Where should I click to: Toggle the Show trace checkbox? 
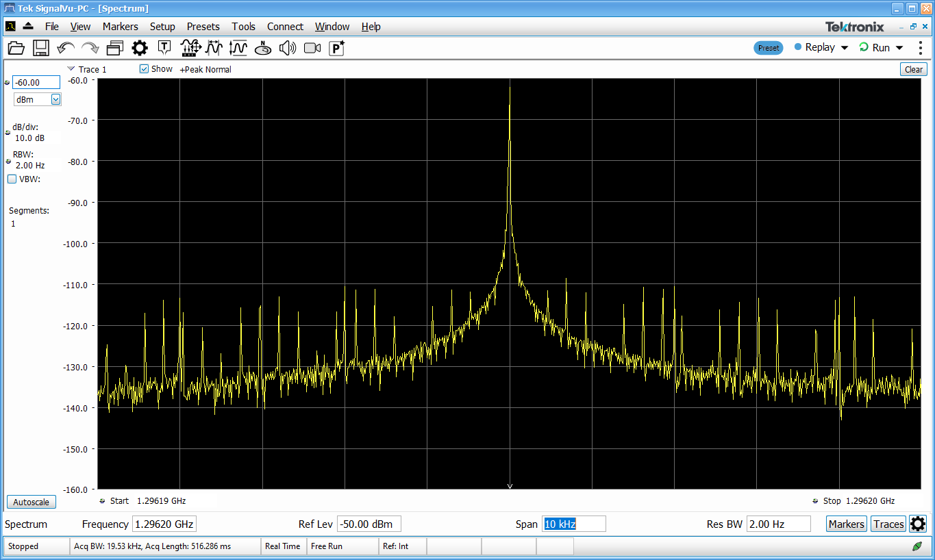pos(144,69)
